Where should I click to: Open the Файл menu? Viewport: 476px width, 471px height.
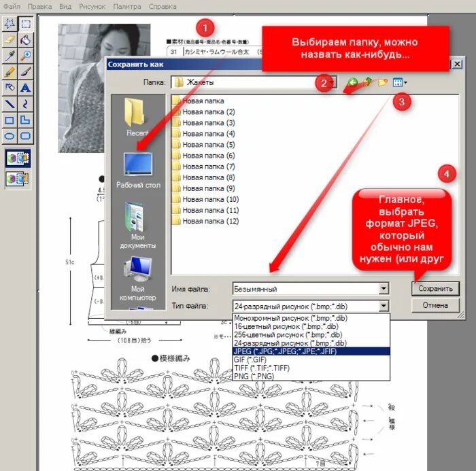[12, 6]
